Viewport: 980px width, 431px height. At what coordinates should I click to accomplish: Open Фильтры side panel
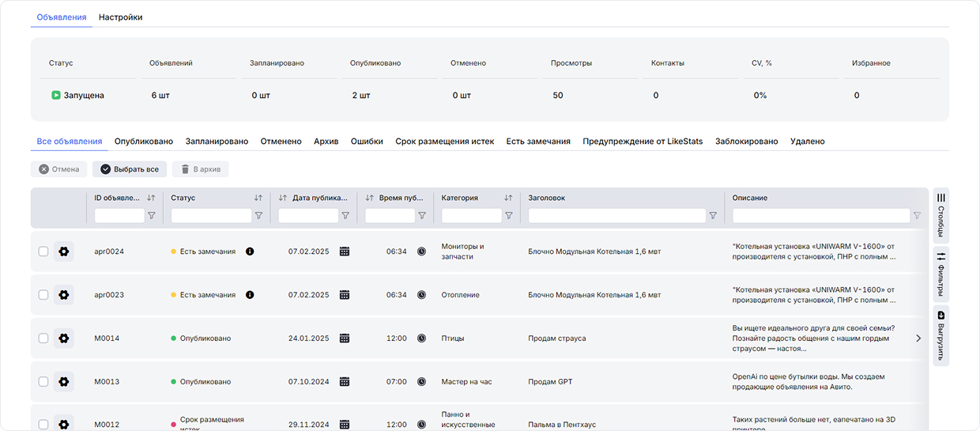940,274
